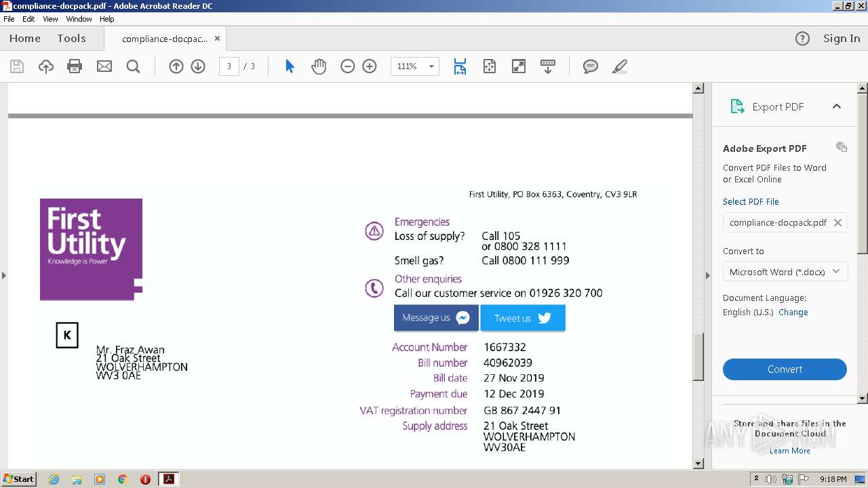Open Opera browser in taskbar
Image resolution: width=868 pixels, height=488 pixels.
[x=145, y=479]
